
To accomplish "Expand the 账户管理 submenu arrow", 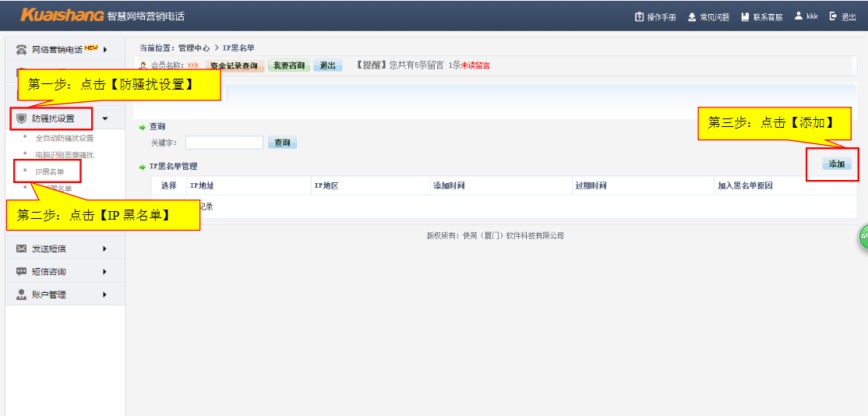I will (104, 294).
